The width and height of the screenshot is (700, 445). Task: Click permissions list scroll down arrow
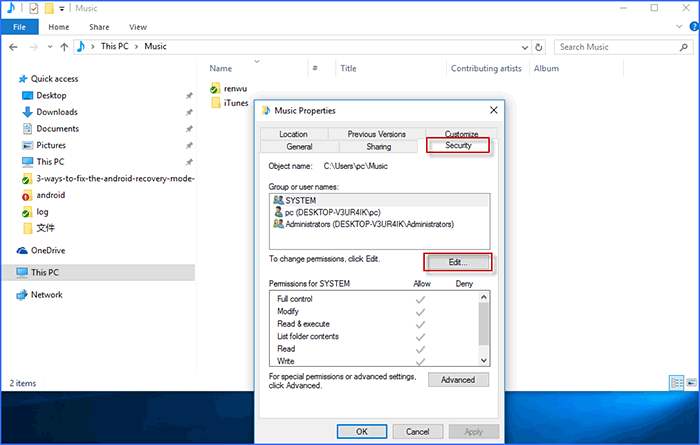pos(484,361)
